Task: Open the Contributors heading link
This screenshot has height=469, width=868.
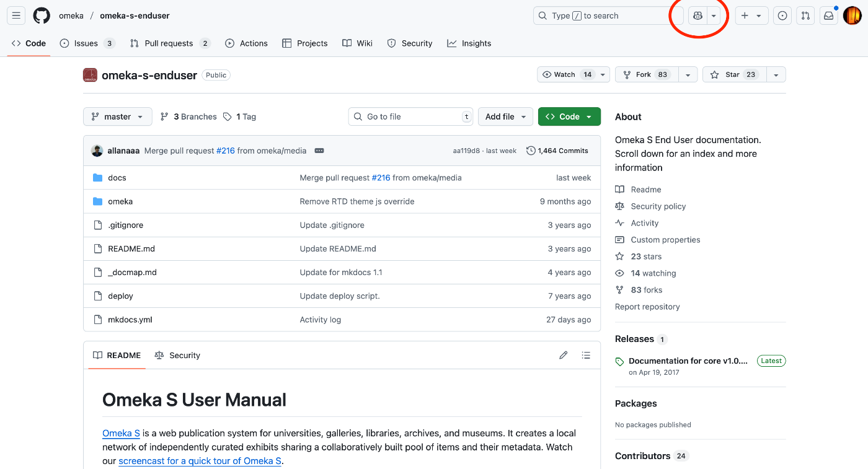Action: tap(652, 456)
